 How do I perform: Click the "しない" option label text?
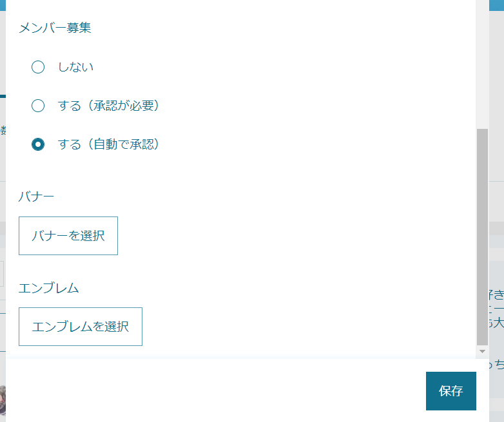pyautogui.click(x=75, y=67)
